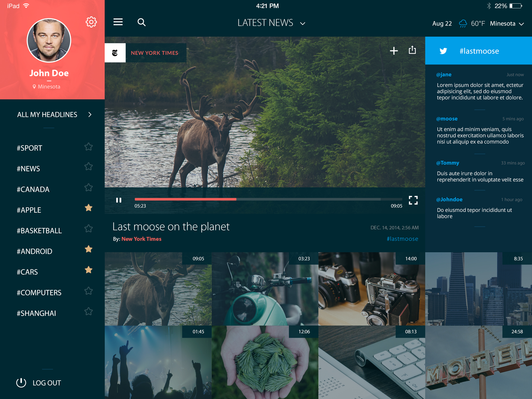
Task: Click the New York Times logo icon
Action: 115,53
